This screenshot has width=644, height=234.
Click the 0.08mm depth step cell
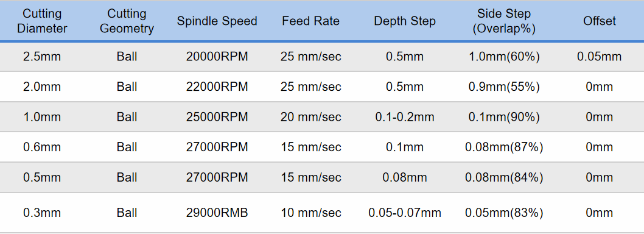pyautogui.click(x=405, y=178)
